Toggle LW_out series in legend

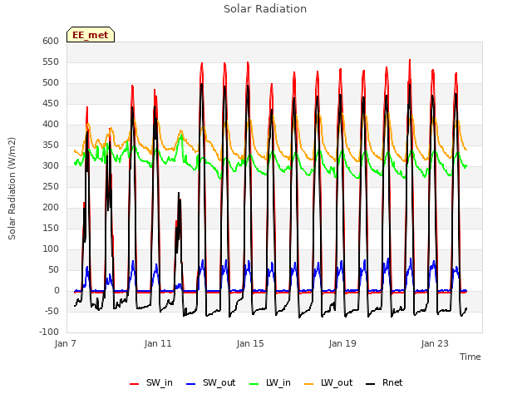[x=328, y=382]
